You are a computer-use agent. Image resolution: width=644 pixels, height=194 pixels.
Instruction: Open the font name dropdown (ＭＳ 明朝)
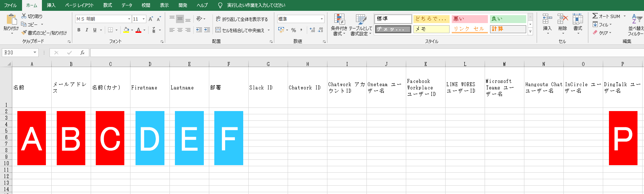point(129,19)
